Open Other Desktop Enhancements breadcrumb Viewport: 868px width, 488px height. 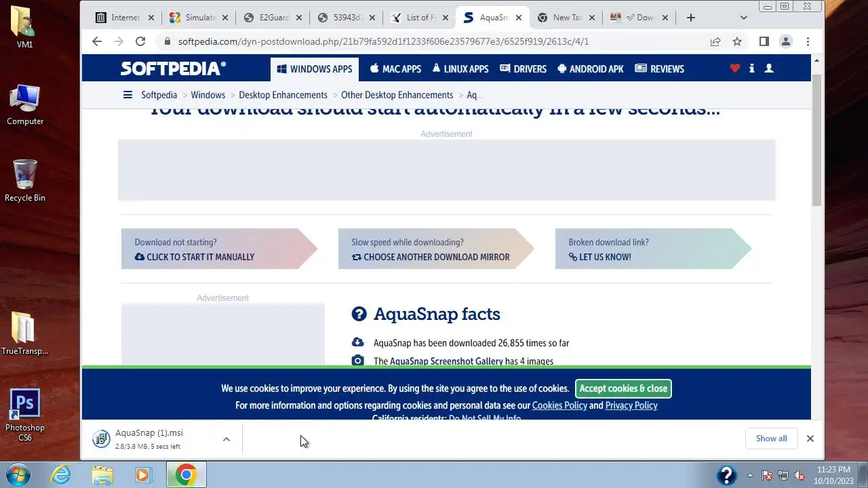pyautogui.click(x=397, y=95)
